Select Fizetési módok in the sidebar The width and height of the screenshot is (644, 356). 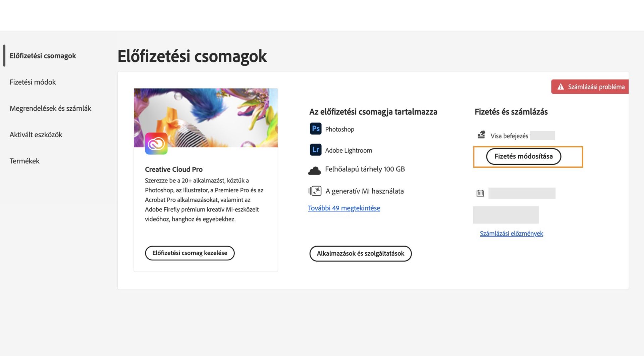tap(33, 82)
